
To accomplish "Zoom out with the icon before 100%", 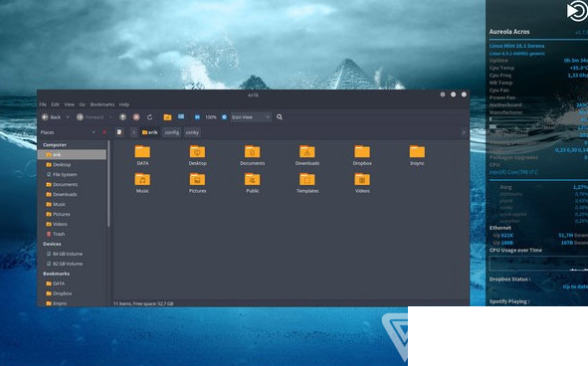I will point(197,117).
